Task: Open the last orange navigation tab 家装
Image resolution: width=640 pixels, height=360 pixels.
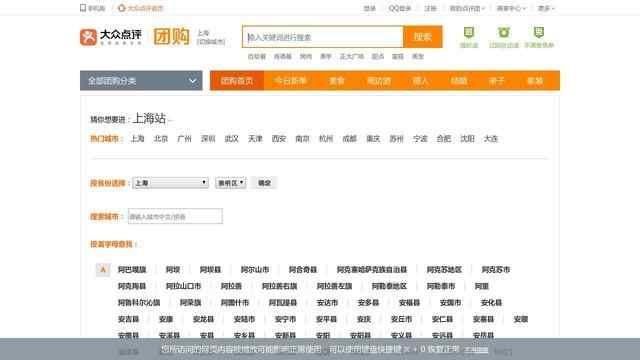Action: point(535,81)
